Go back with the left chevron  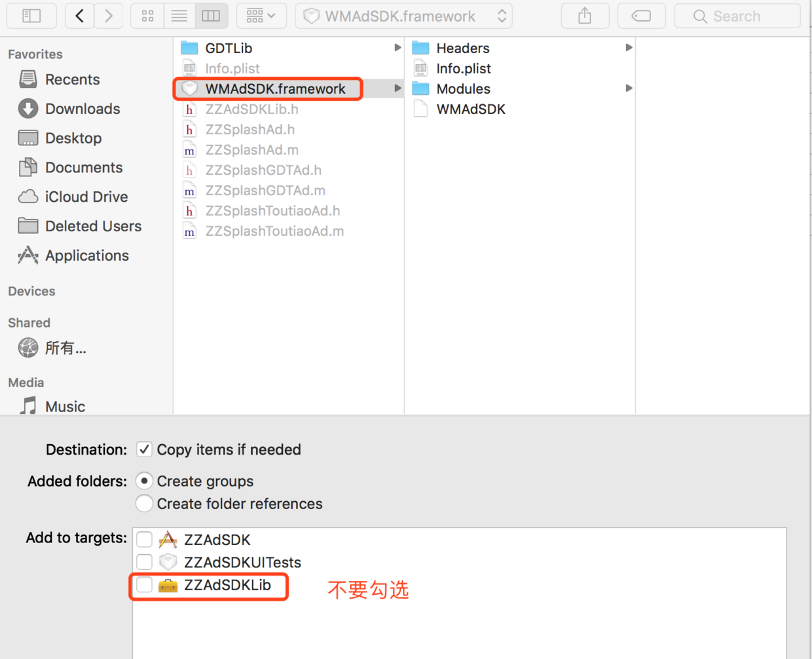(x=79, y=16)
